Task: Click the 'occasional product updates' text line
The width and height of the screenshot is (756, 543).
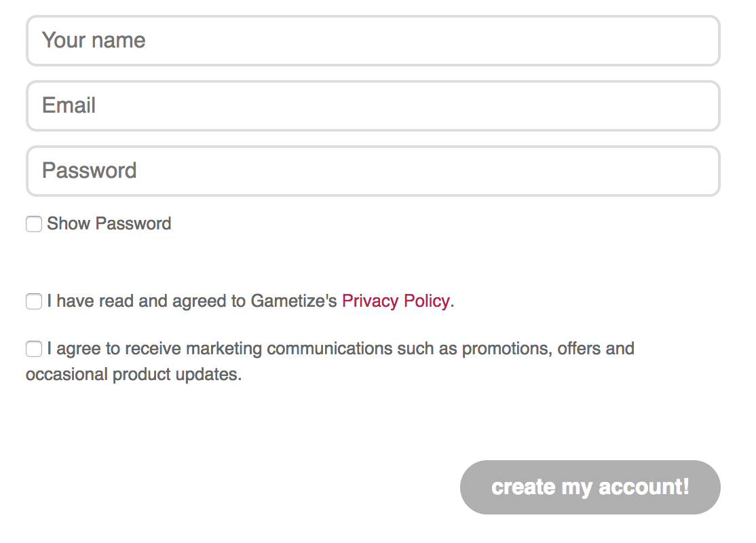Action: [x=134, y=374]
